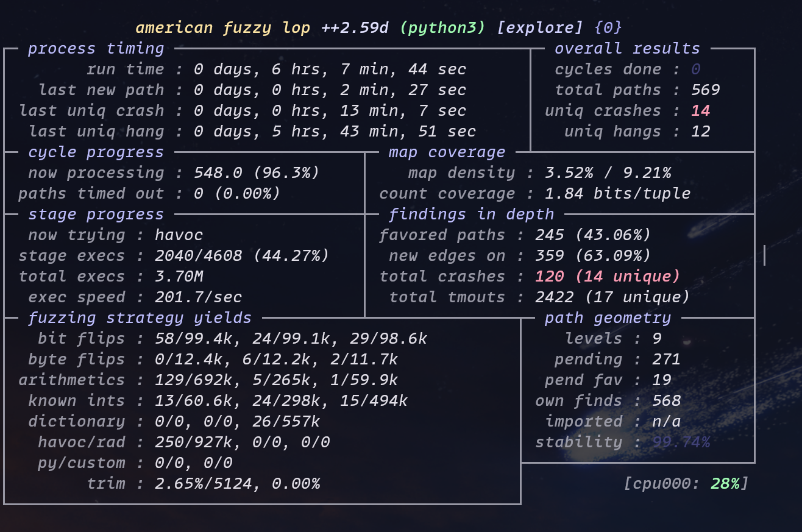802x532 pixels.
Task: Click paths timed out value "0 (0.00%)"
Action: tap(238, 194)
